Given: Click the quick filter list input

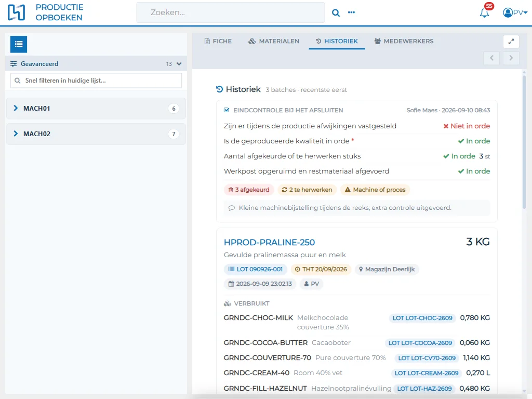Looking at the screenshot, I should point(96,81).
